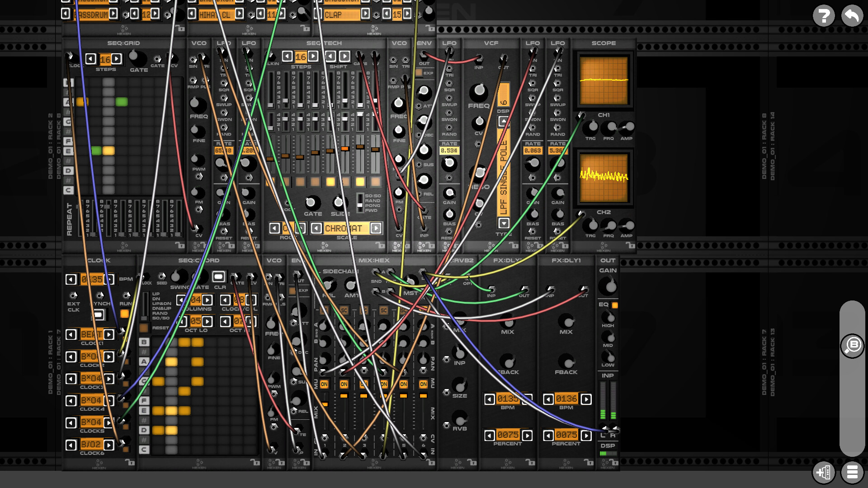868x488 pixels.
Task: Click the CLR button in SEQ:CHORD
Action: [x=219, y=276]
